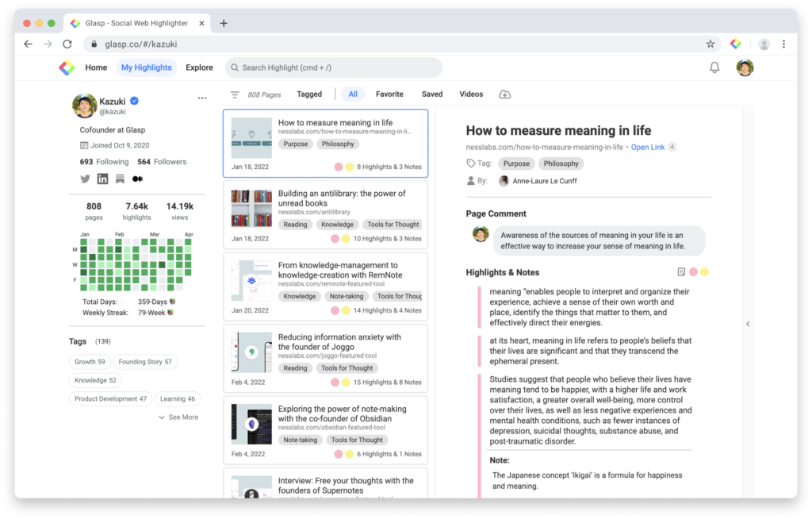Filter by Tagged pages
812x519 pixels.
click(x=309, y=94)
